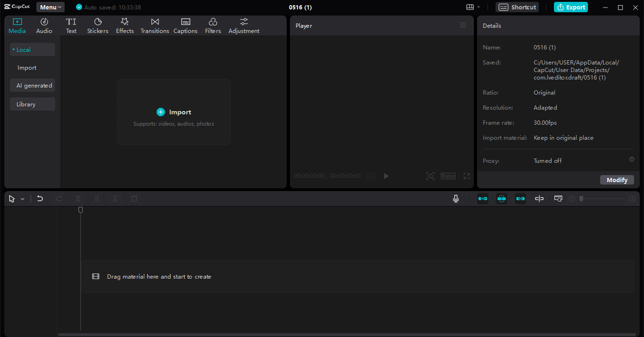The image size is (644, 337).
Task: Click the fullscreen preview scan icon
Action: 430,176
